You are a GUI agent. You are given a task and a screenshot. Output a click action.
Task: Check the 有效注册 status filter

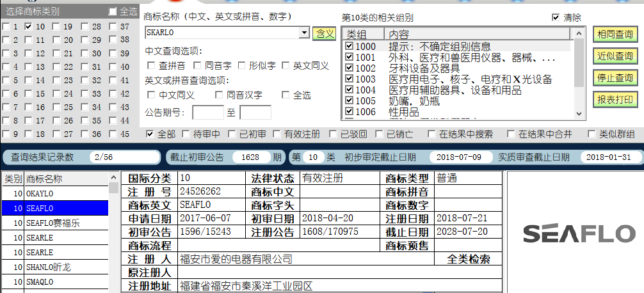pos(277,134)
